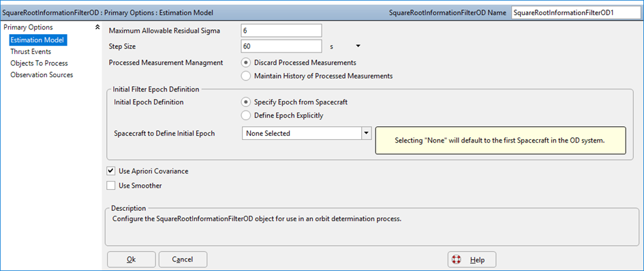Select Specify Epoch from Spacecraft option
This screenshot has width=644, height=271.
[246, 102]
